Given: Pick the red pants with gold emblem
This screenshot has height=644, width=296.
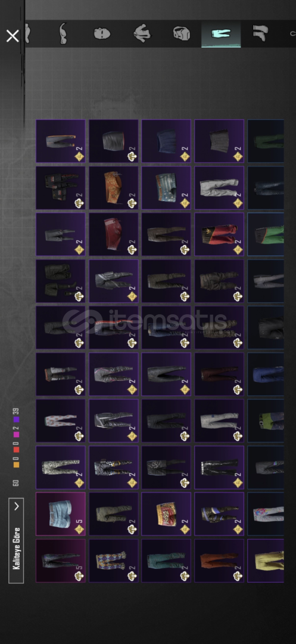Looking at the screenshot, I should pyautogui.click(x=219, y=234).
